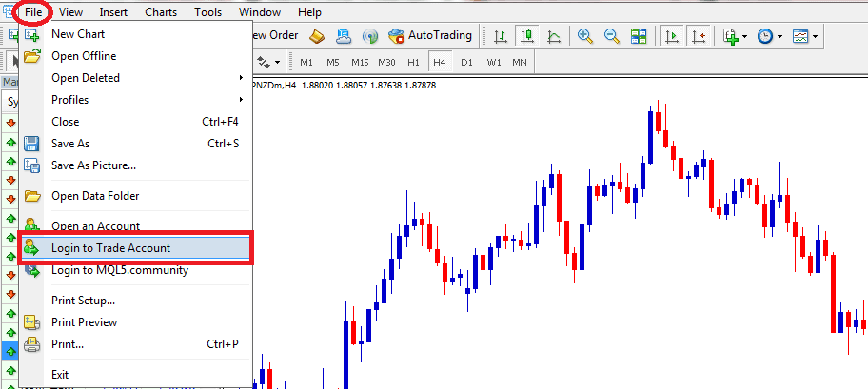Choose Open an Account entry
868x389 pixels.
136,225
